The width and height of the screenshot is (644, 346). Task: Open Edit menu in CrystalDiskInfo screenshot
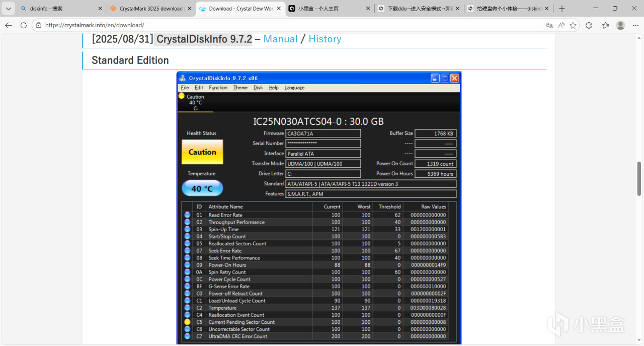tap(199, 88)
